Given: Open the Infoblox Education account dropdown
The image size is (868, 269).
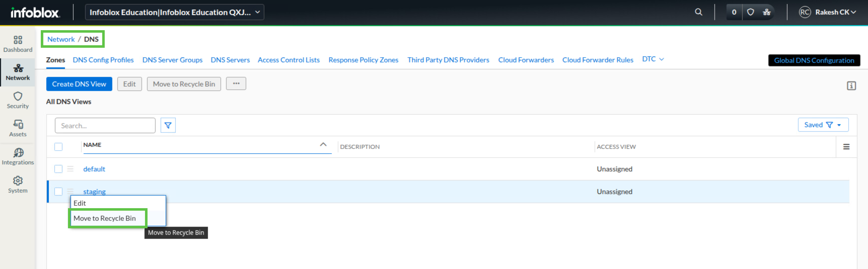Looking at the screenshot, I should (174, 12).
